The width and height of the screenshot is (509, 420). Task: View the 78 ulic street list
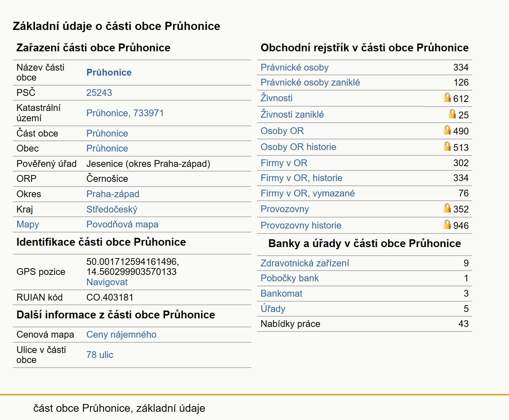(x=100, y=355)
